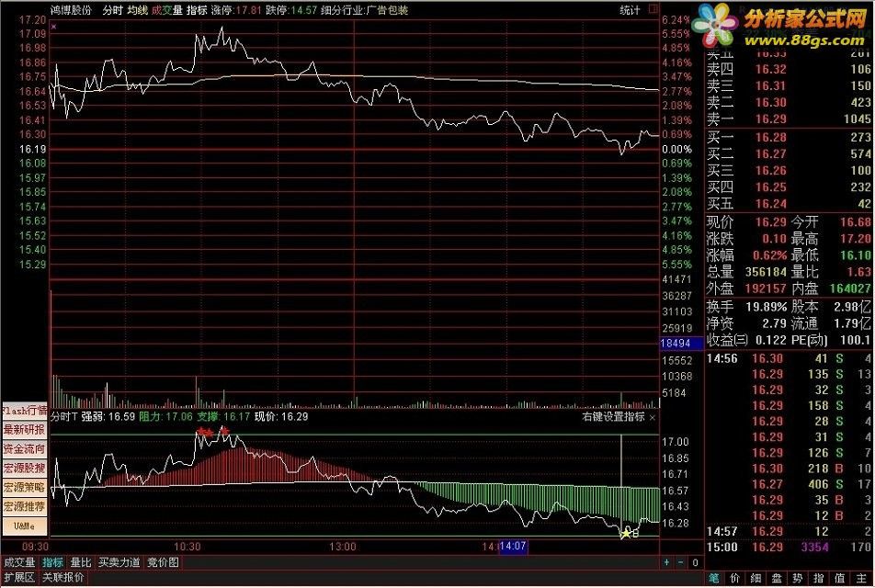
Task: Click the U&Me sidebar button
Action: (25, 526)
